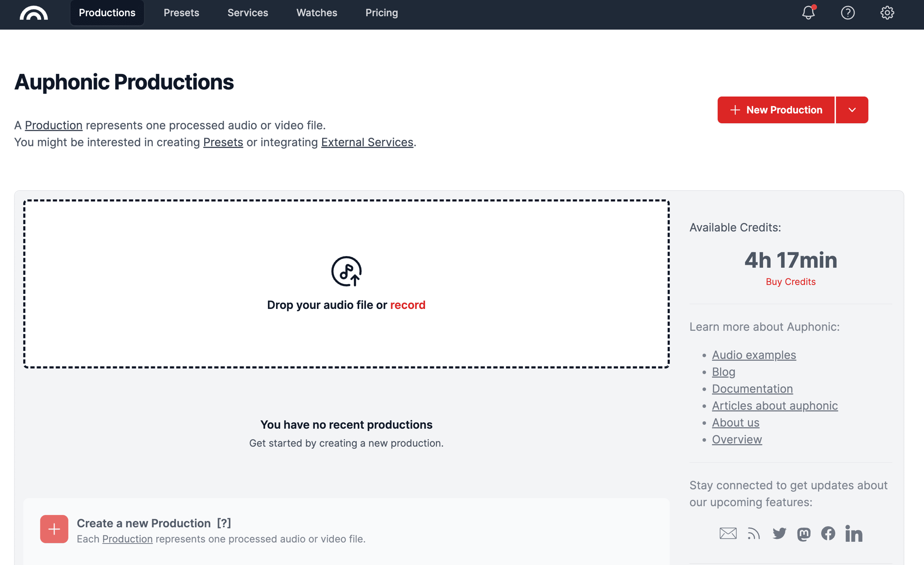This screenshot has height=565, width=924.
Task: Switch to the Presets tab
Action: (181, 13)
